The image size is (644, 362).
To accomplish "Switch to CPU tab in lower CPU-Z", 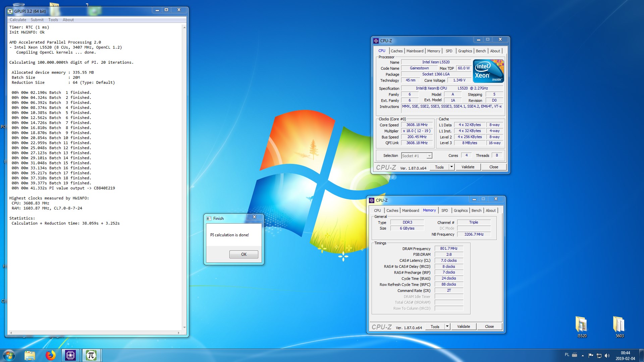I will coord(377,210).
